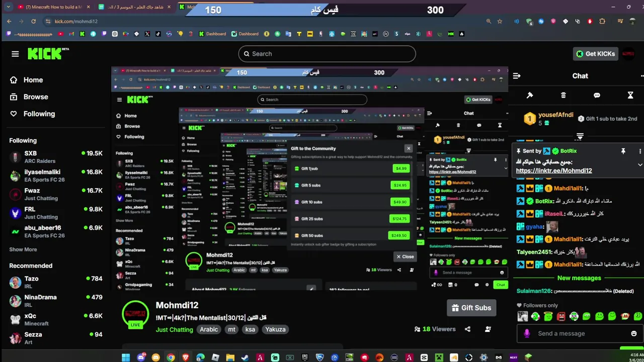Open the X bookmark in bookmarks bar

pyautogui.click(x=147, y=34)
